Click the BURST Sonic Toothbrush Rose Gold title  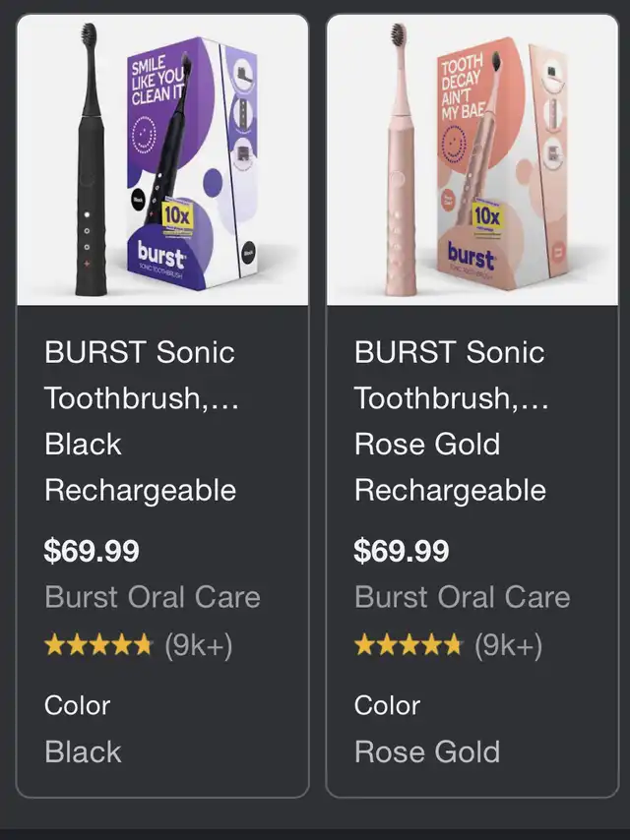click(450, 421)
